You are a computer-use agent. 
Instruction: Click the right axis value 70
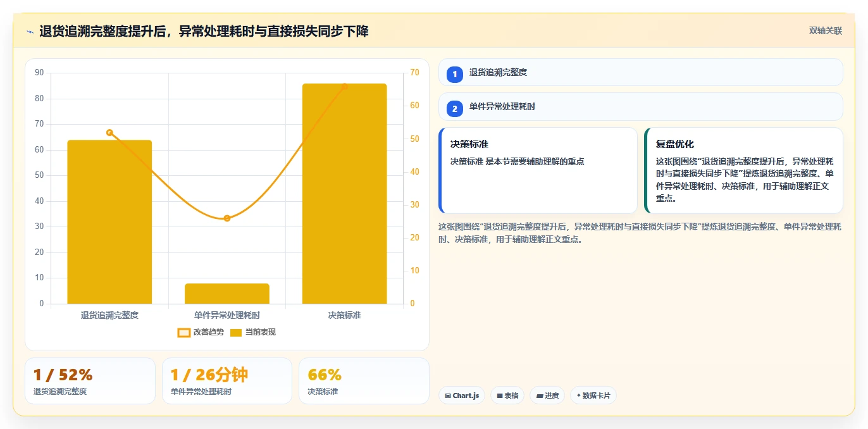pyautogui.click(x=414, y=73)
